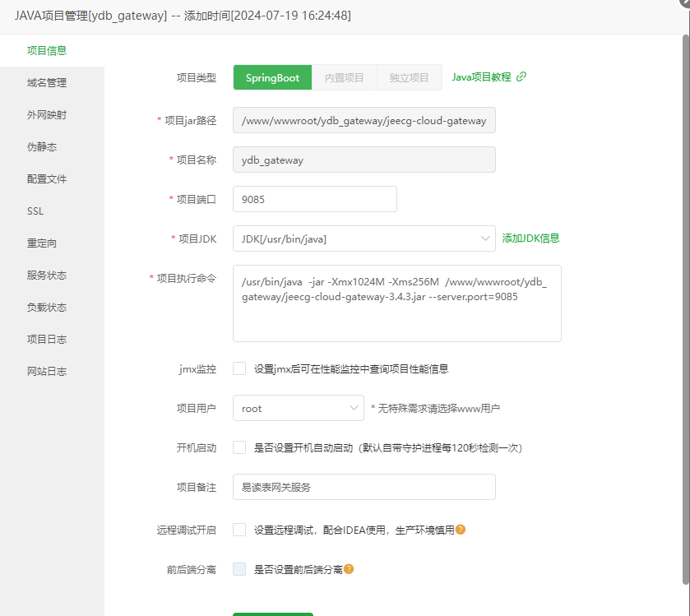This screenshot has width=690, height=616.
Task: Show 项目日志 tab
Action: click(47, 339)
